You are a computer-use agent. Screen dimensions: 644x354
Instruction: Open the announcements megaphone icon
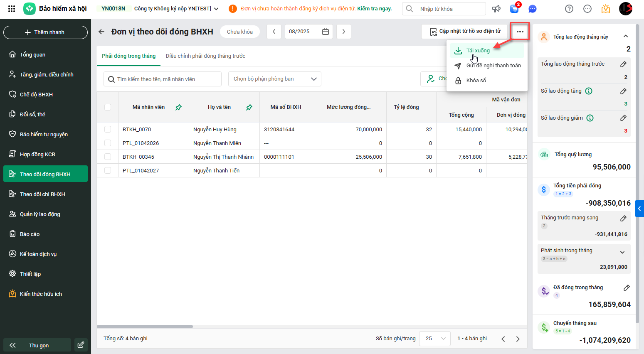496,9
